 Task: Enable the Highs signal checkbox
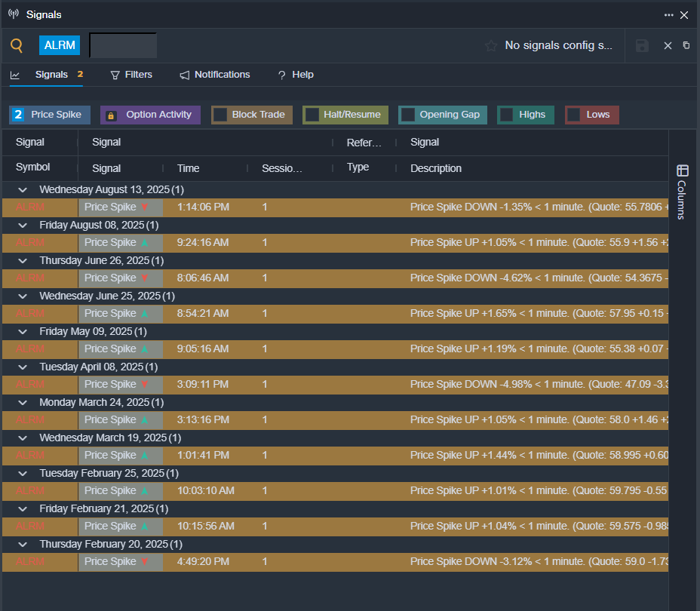point(507,115)
